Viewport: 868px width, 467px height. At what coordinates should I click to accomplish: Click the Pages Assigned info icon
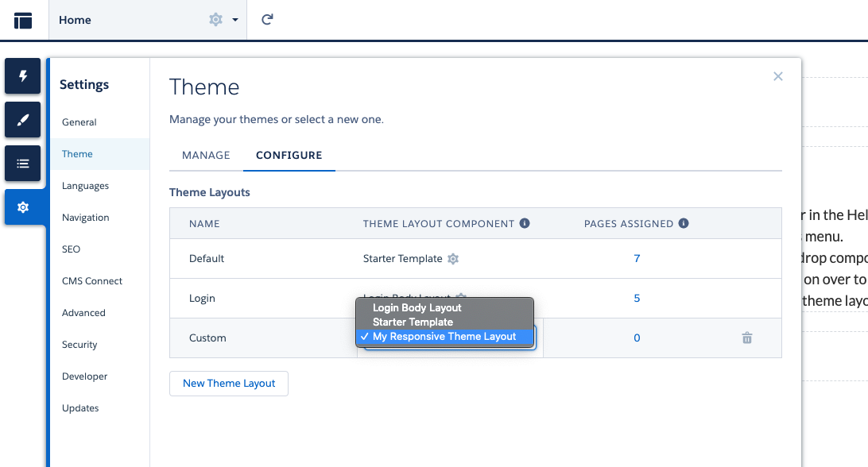(x=684, y=223)
